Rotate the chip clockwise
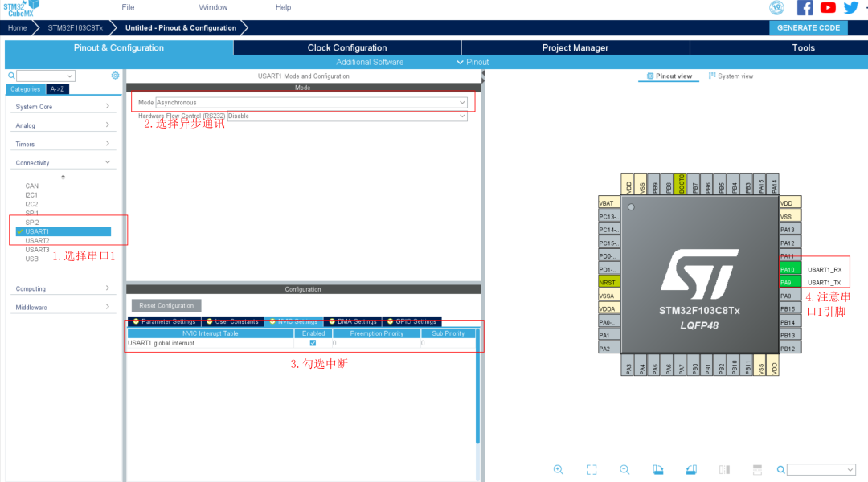The width and height of the screenshot is (868, 482). 657,469
